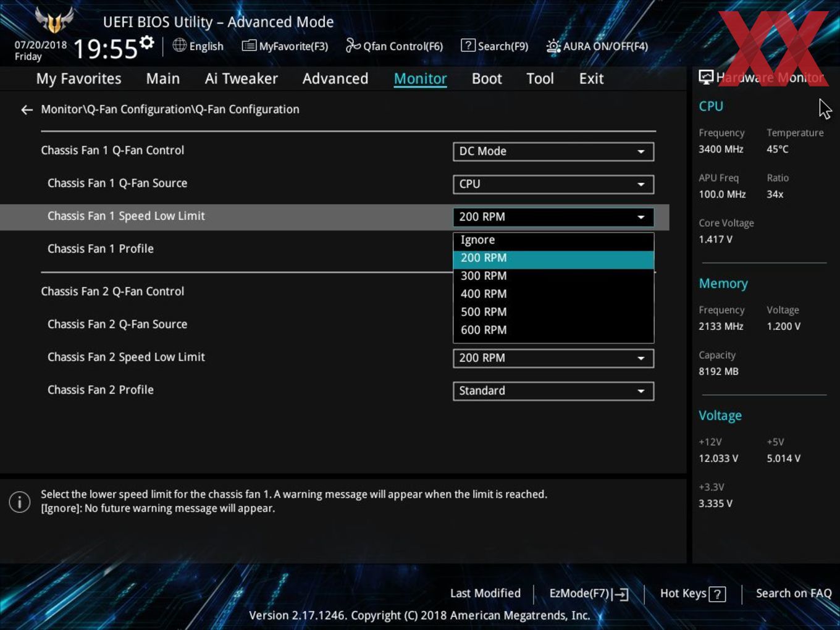Click the info icon beside the help text
Image resolution: width=840 pixels, height=630 pixels.
pos(20,502)
